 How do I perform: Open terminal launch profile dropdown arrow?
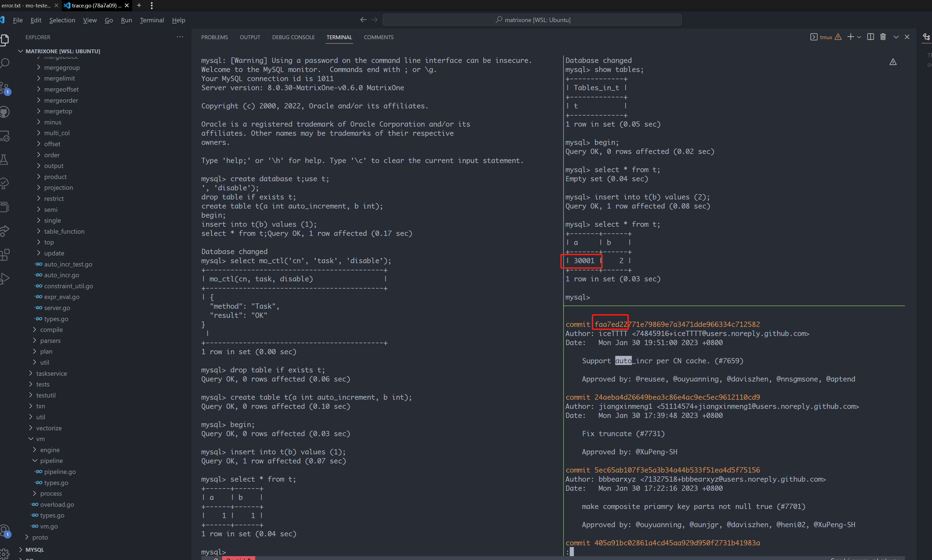tap(859, 37)
